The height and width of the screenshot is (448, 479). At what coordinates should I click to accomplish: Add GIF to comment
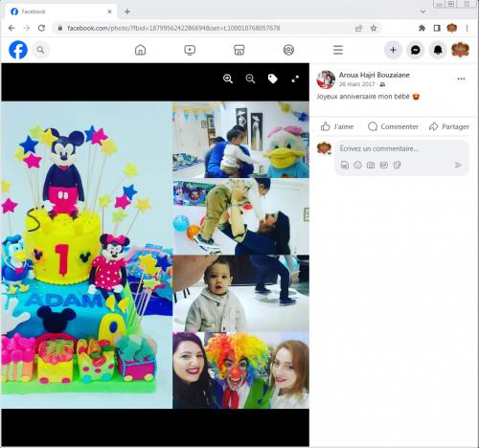tap(384, 165)
